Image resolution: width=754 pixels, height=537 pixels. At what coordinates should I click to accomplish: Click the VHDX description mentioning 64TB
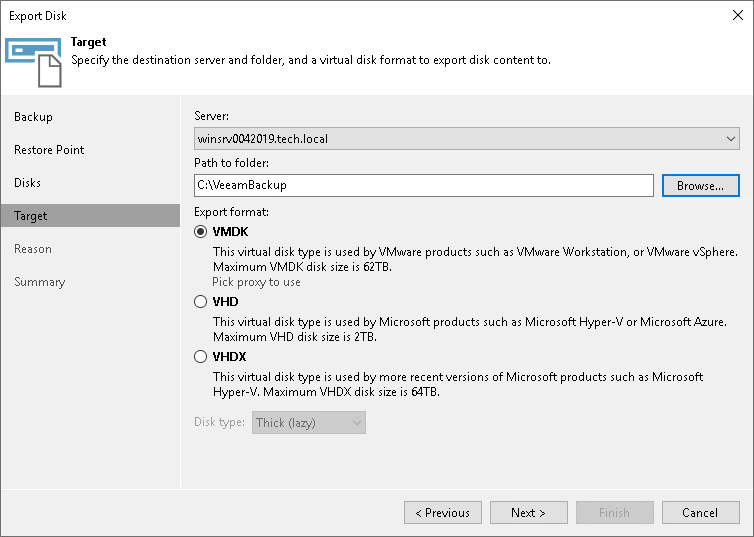coord(458,384)
